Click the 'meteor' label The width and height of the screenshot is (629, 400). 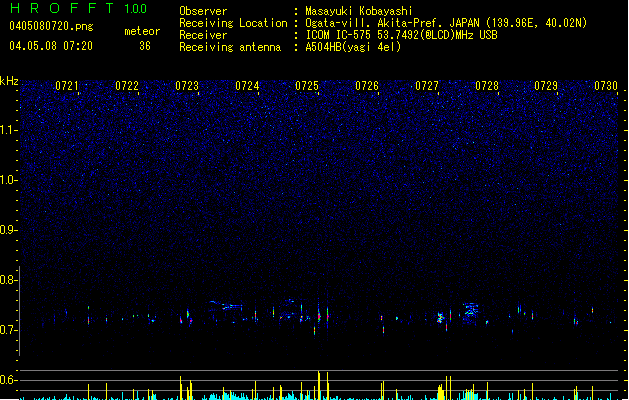pyautogui.click(x=142, y=31)
